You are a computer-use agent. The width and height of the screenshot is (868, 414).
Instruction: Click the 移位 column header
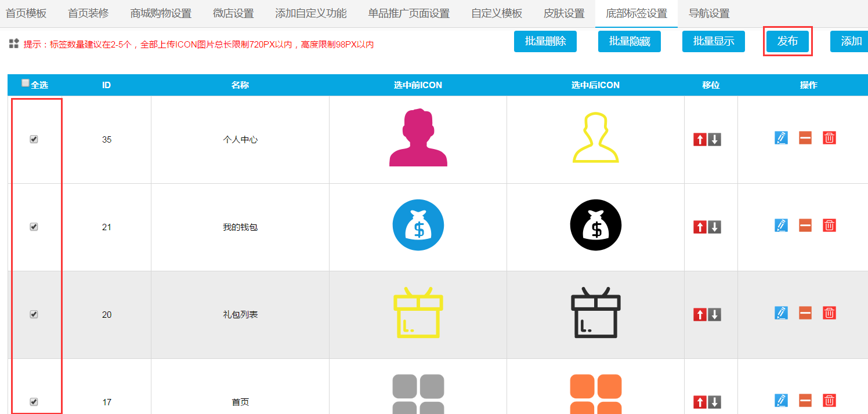point(711,85)
